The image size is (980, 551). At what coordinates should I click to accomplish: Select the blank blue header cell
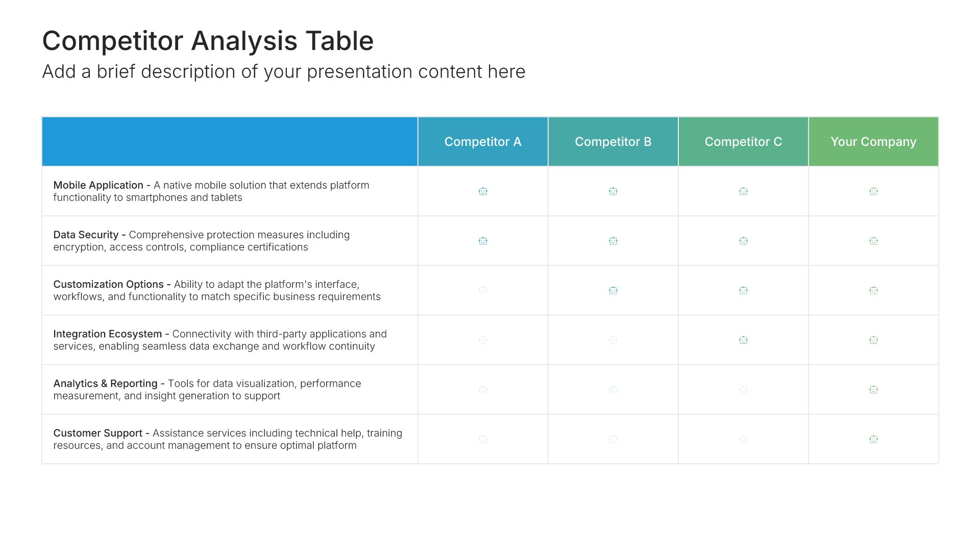[230, 142]
